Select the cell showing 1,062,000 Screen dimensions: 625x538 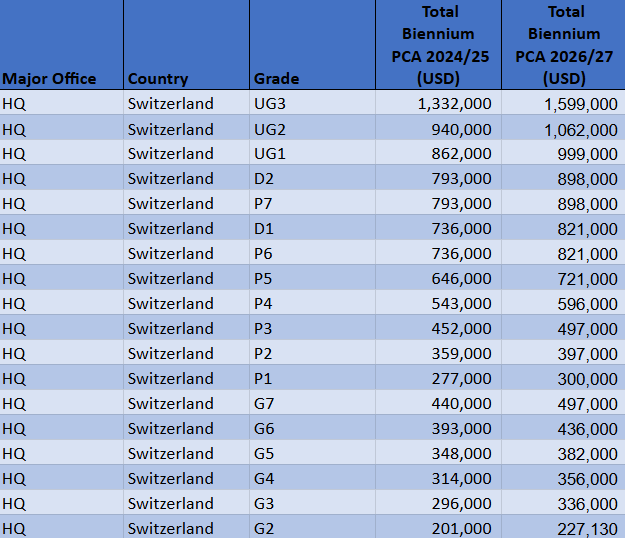(x=580, y=129)
